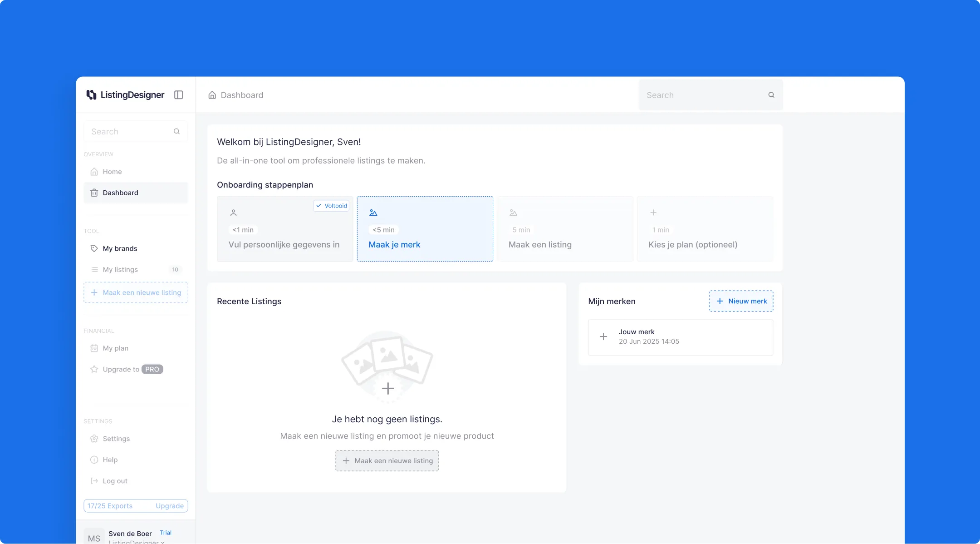The image size is (980, 544).
Task: Open the Jouw merk brand card
Action: (x=681, y=337)
